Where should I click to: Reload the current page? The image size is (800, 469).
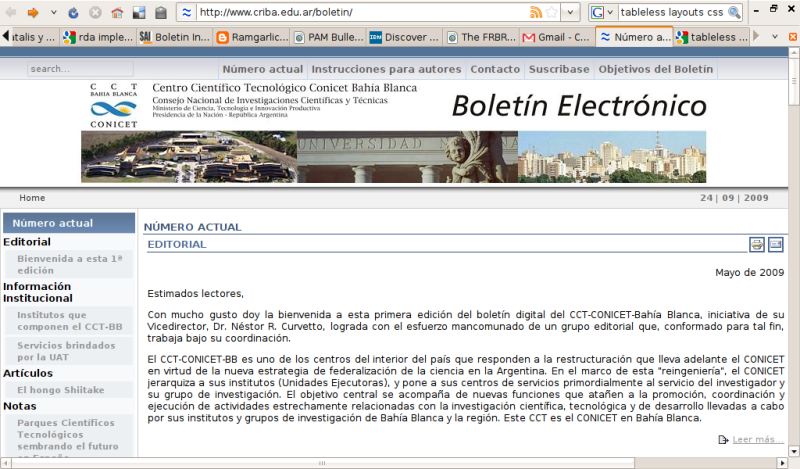tap(75, 13)
